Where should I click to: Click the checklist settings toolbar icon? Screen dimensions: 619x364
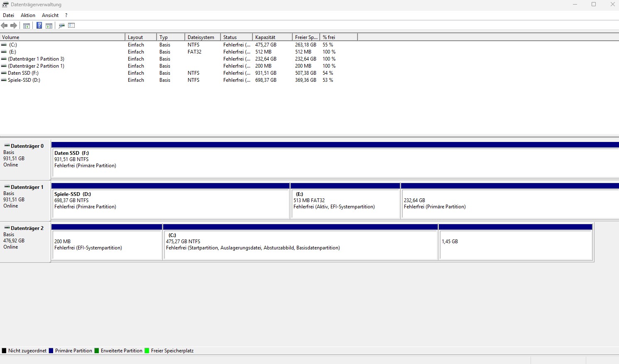[71, 26]
